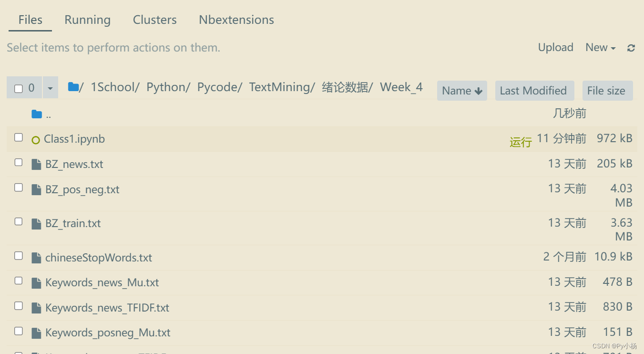Check the box for Keywords_news_TFIDF.txt
Image resolution: width=644 pixels, height=354 pixels.
click(x=19, y=306)
